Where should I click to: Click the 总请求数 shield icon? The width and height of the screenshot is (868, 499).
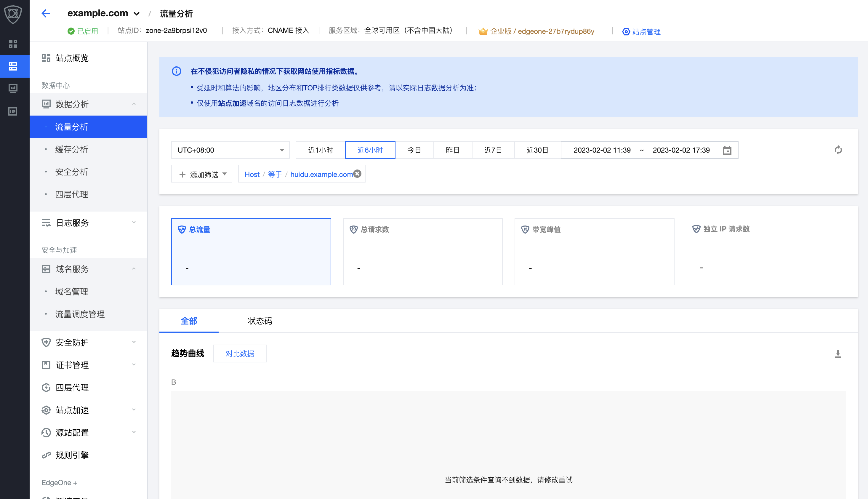[x=353, y=229]
